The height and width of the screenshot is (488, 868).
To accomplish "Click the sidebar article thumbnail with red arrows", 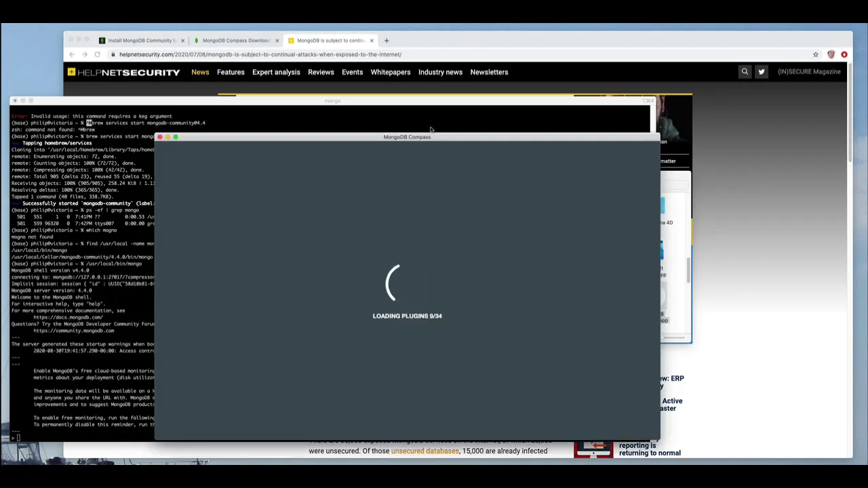I will pos(593,449).
